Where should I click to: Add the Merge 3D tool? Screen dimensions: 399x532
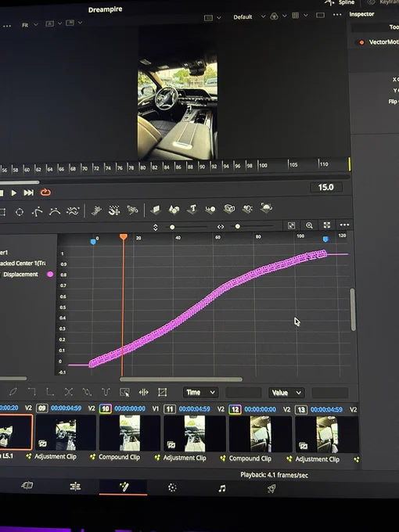(x=210, y=209)
